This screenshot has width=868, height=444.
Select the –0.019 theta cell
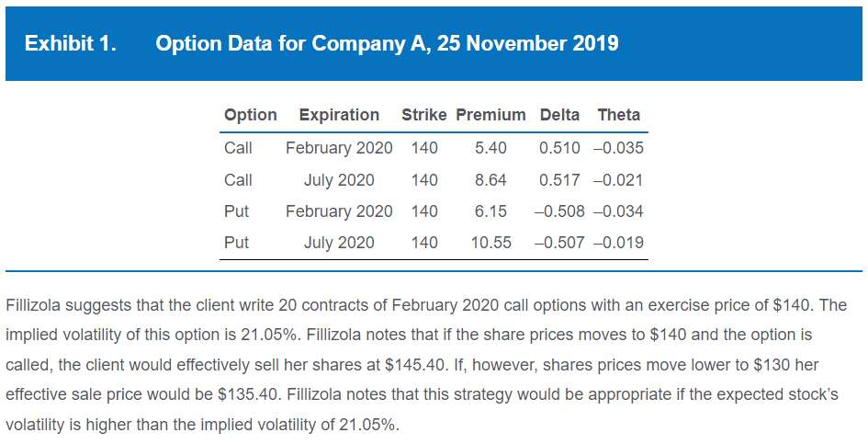click(619, 244)
